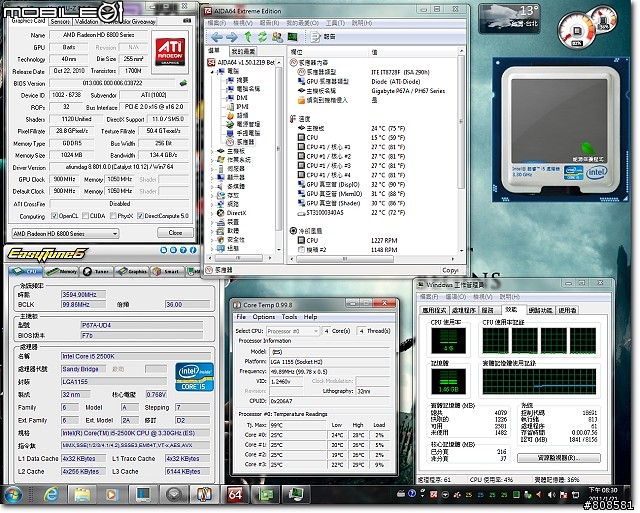Viewport: 640px width, 513px height.
Task: Open the Core Temp Help menu
Action: point(310,317)
